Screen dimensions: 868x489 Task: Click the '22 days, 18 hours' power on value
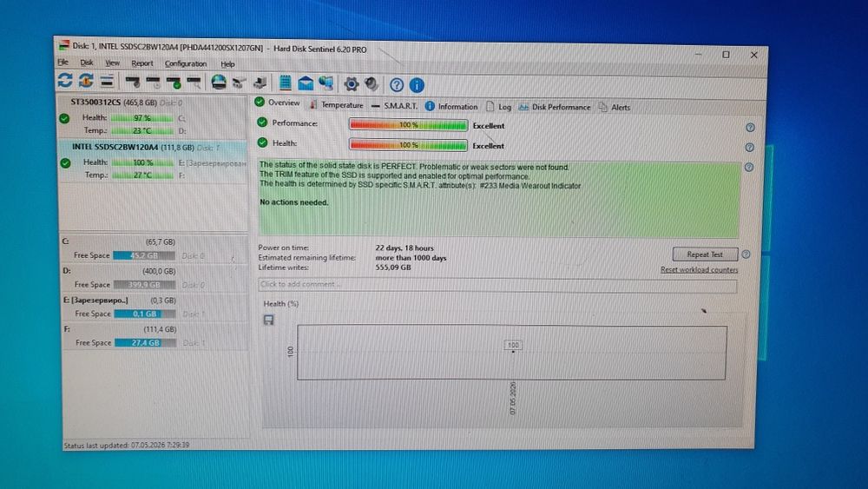[x=404, y=248]
